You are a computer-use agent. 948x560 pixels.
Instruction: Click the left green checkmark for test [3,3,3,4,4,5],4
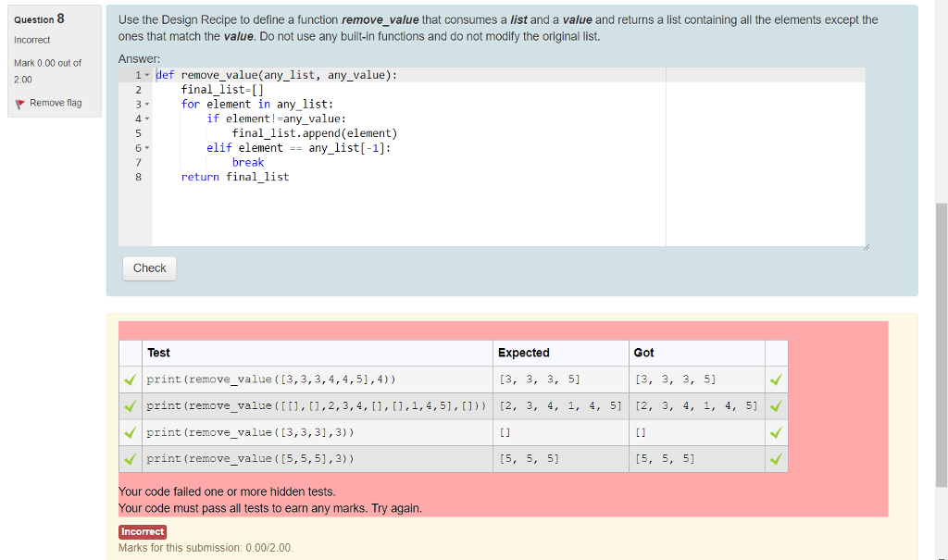(x=130, y=380)
